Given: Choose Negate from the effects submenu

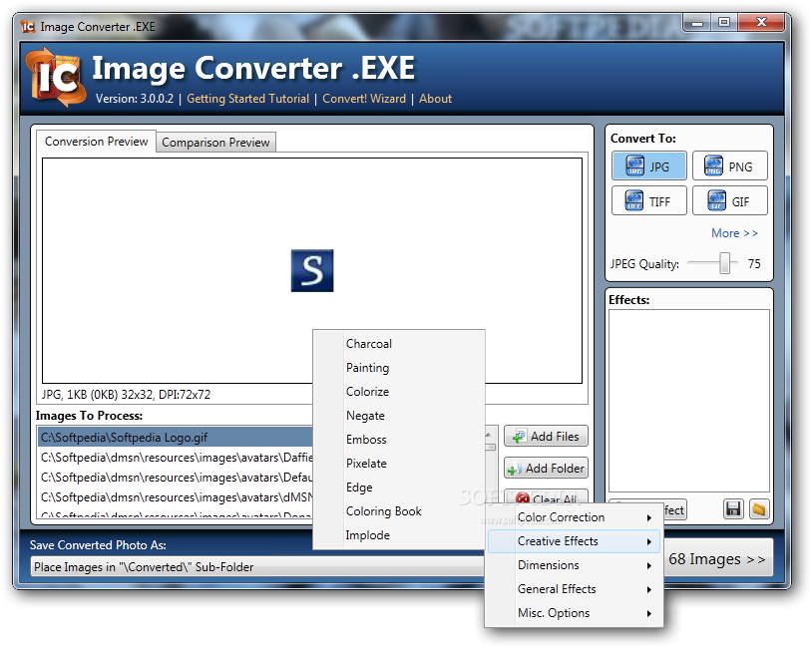Looking at the screenshot, I should 399,416.
